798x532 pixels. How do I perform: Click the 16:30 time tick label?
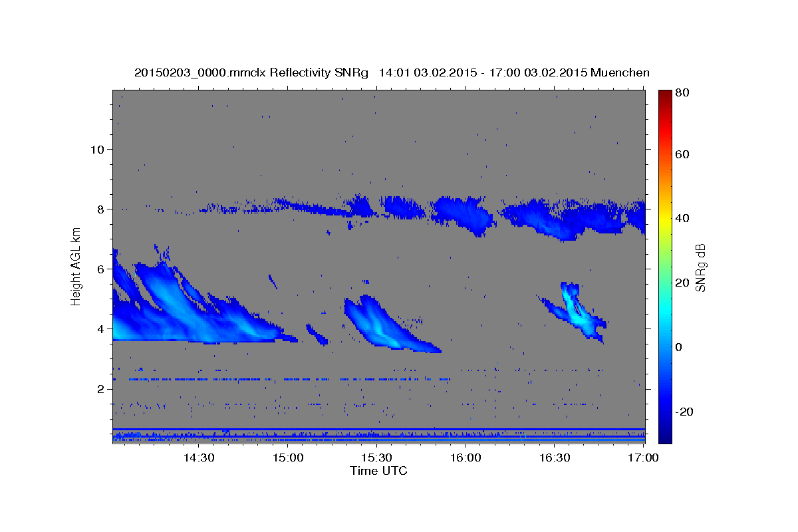pyautogui.click(x=554, y=458)
